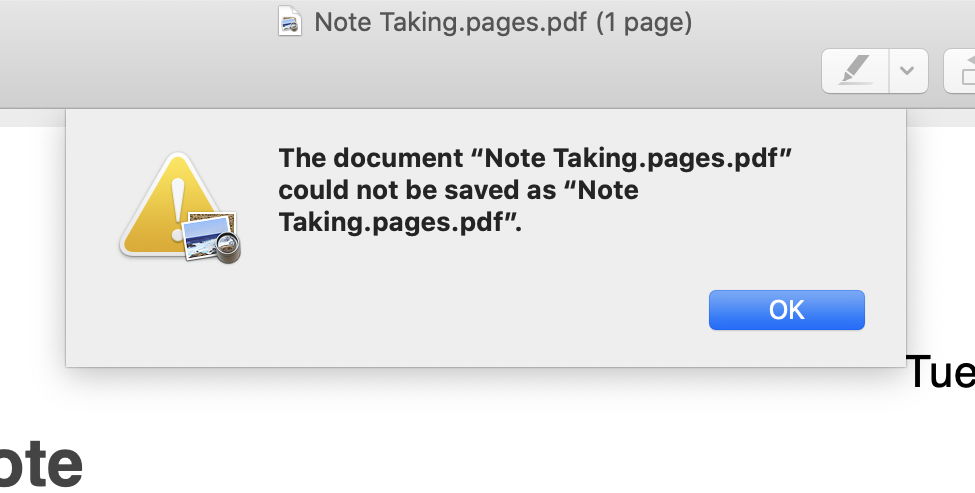Click the bold "ote" heading in document
The image size is (975, 493).
tap(40, 463)
